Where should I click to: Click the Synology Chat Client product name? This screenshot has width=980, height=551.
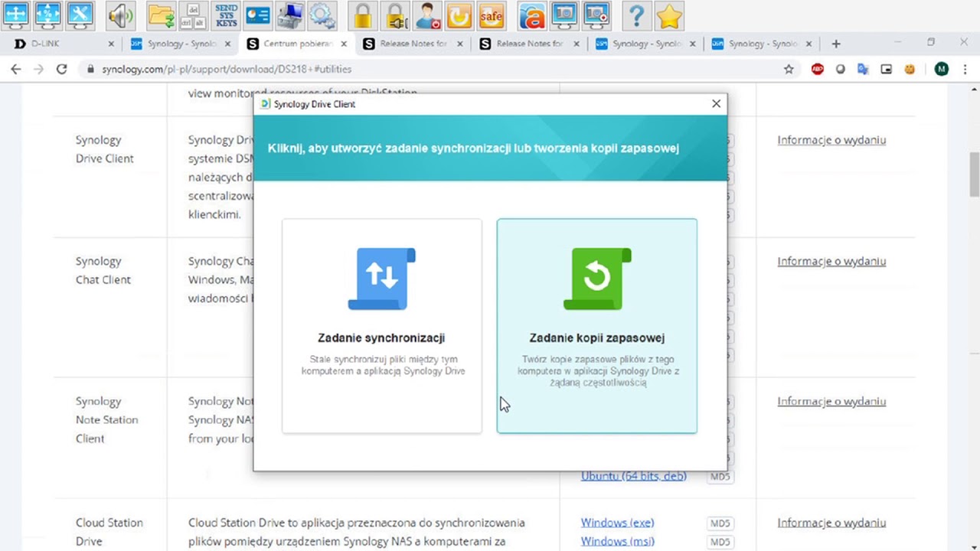[103, 270]
